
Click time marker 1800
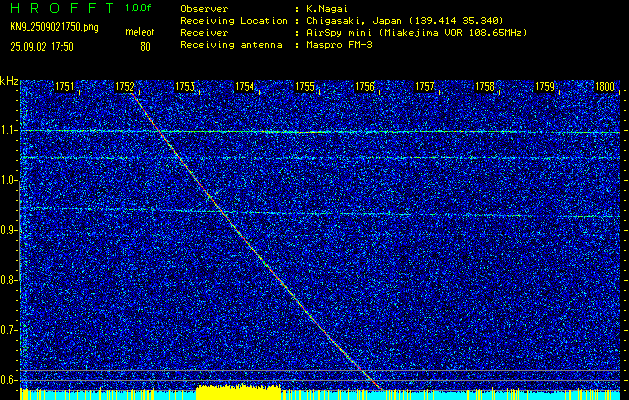[x=605, y=86]
